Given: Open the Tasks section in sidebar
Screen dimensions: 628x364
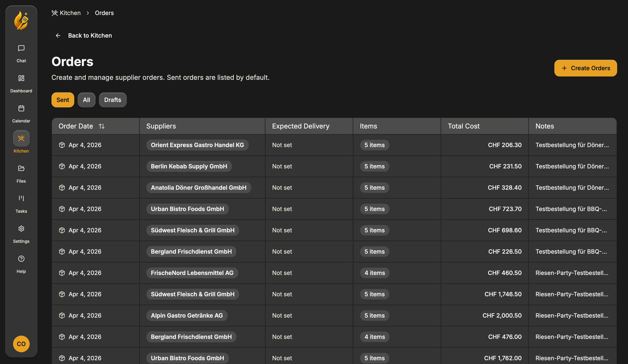Looking at the screenshot, I should pyautogui.click(x=21, y=204).
